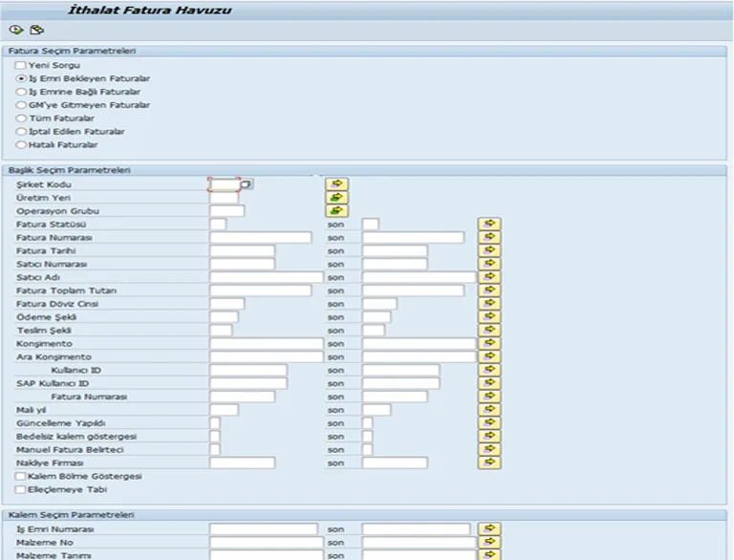The width and height of the screenshot is (734, 560).
Task: Open multiple selection for Nakliye Firması
Action: click(x=489, y=463)
